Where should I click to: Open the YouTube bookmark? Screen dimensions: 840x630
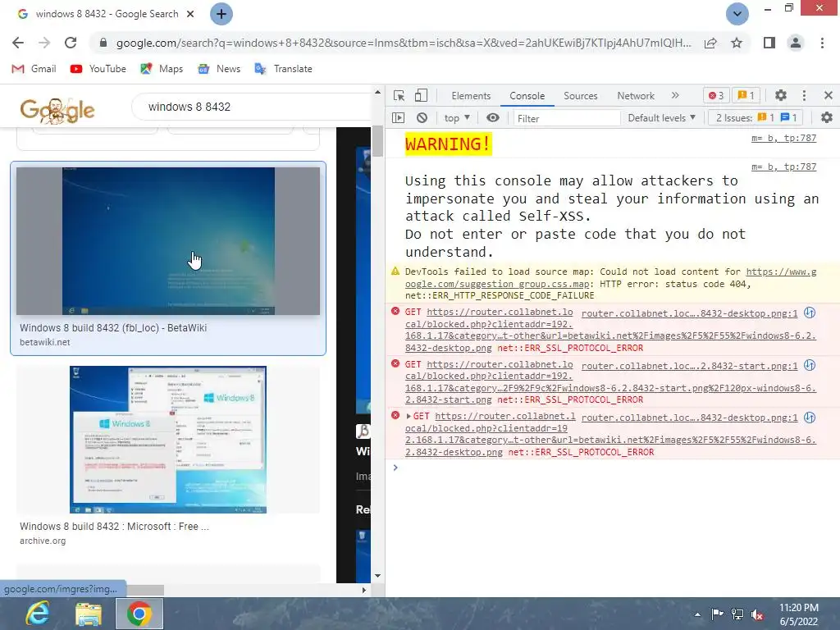[98, 69]
